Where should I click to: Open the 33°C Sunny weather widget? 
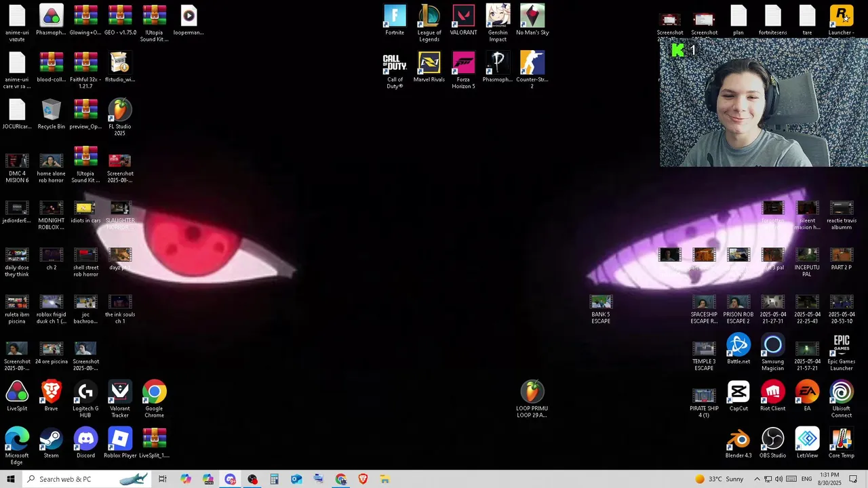(x=719, y=479)
